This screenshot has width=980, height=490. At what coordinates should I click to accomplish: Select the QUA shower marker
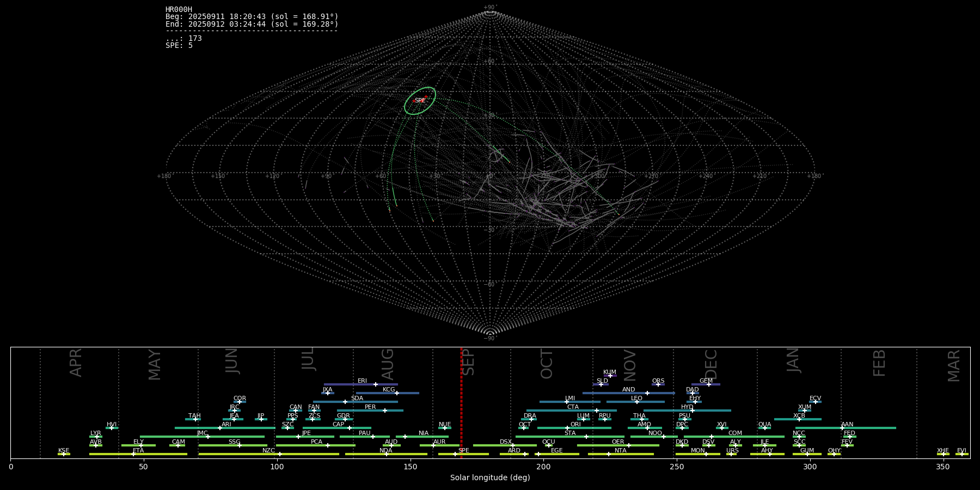click(x=764, y=428)
